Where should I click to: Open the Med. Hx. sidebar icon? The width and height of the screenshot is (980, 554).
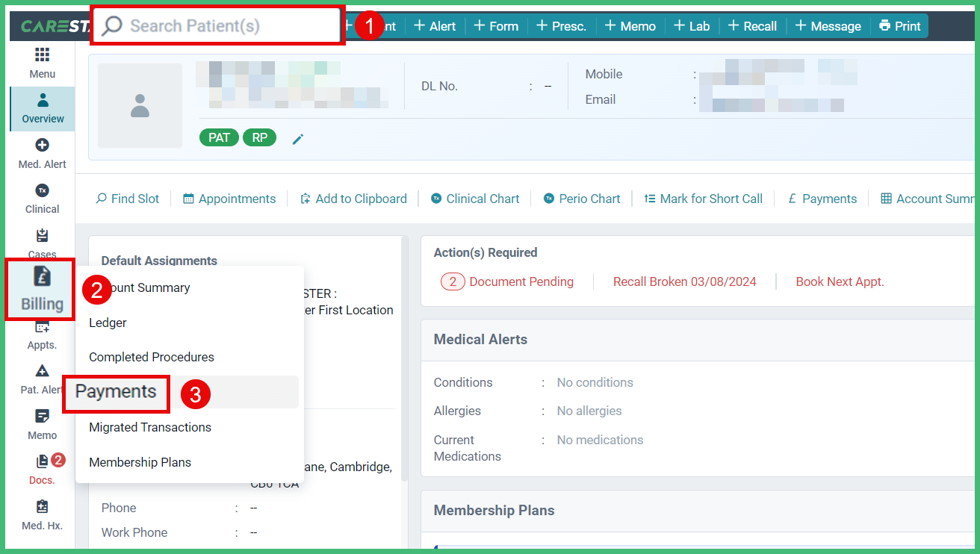[42, 515]
